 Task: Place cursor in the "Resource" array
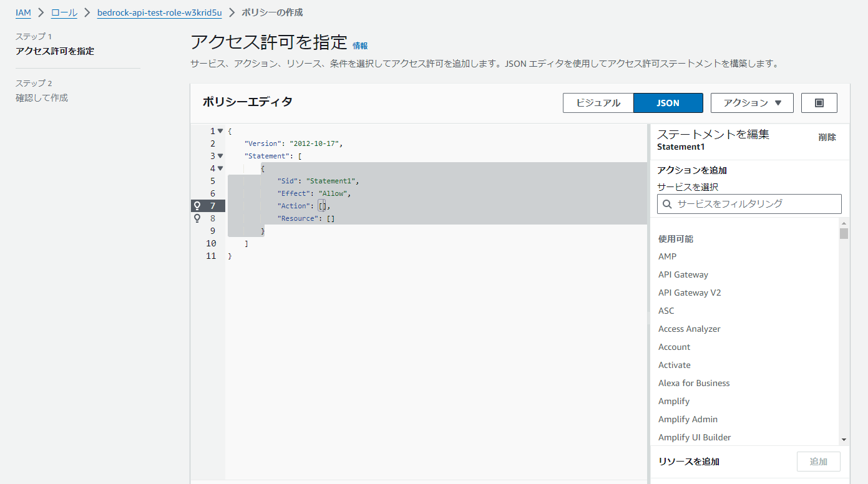331,218
